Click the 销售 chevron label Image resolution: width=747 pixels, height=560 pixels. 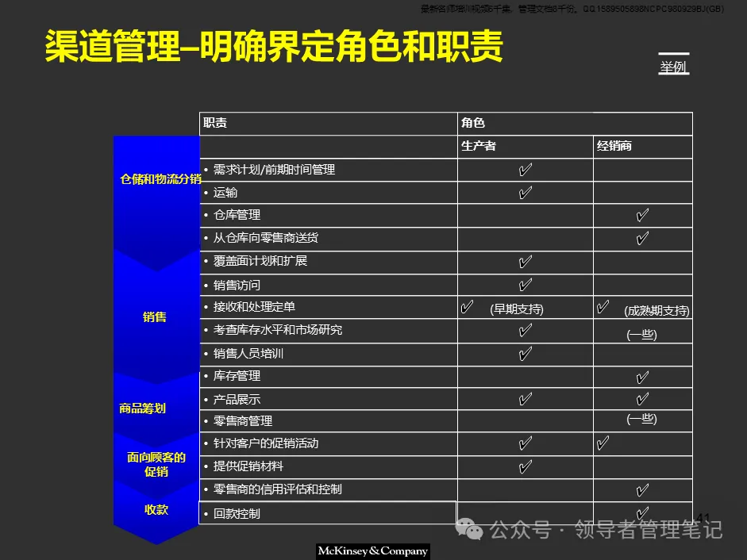[154, 317]
